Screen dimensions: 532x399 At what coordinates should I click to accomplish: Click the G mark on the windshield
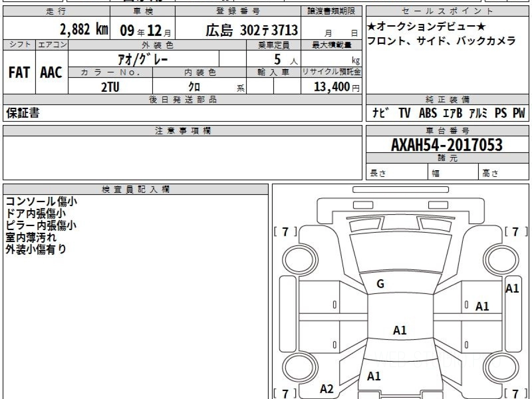pos(380,285)
